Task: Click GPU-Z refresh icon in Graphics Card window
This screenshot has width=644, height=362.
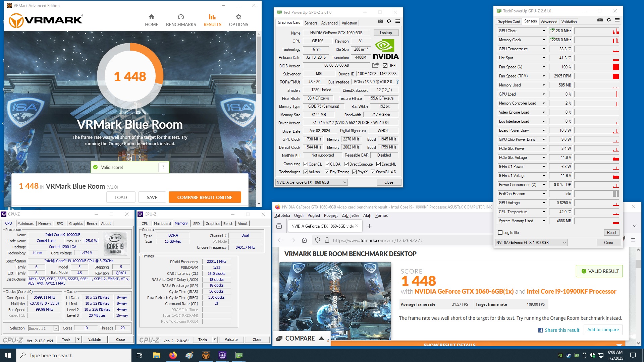Action: [x=389, y=21]
